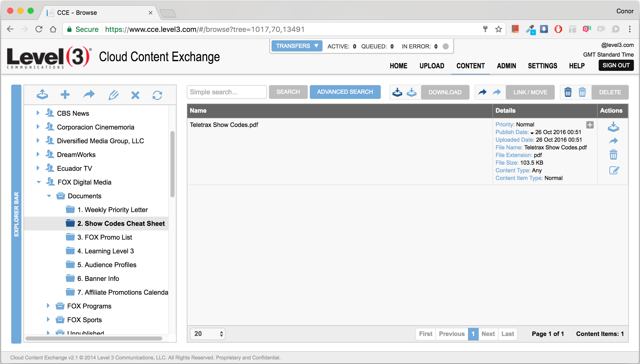Click the ADVANCED SEARCH button
640x364 pixels.
click(345, 92)
